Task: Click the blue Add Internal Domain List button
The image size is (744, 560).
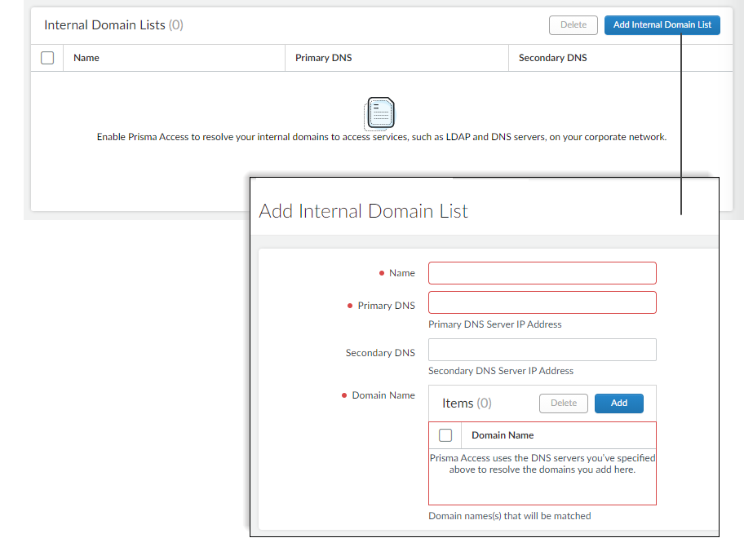Action: (x=662, y=24)
